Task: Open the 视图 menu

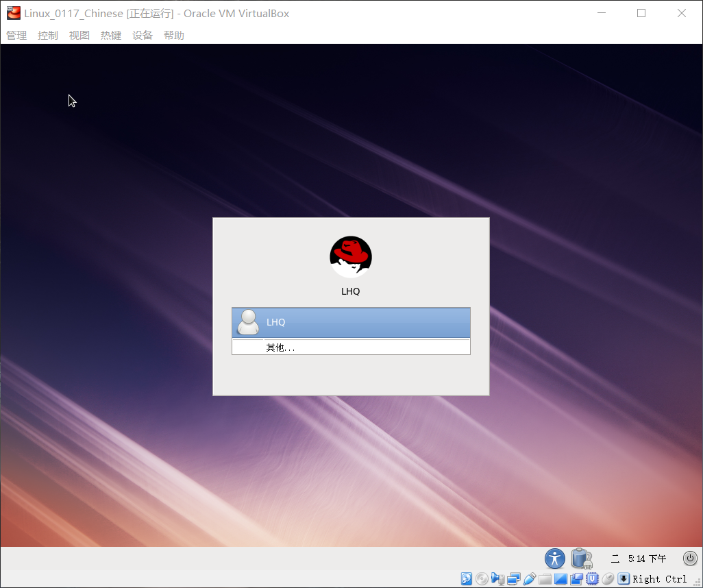Action: (79, 36)
